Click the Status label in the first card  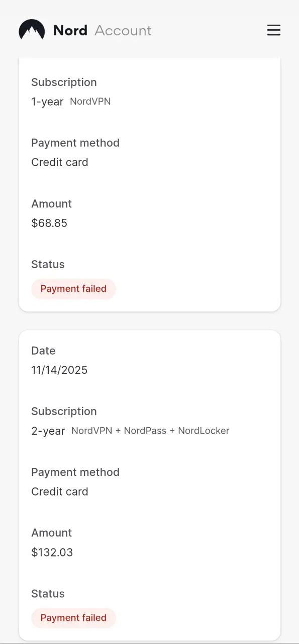pyautogui.click(x=48, y=264)
